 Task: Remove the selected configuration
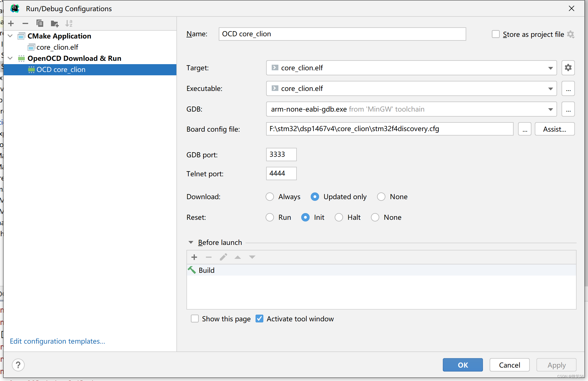(25, 23)
